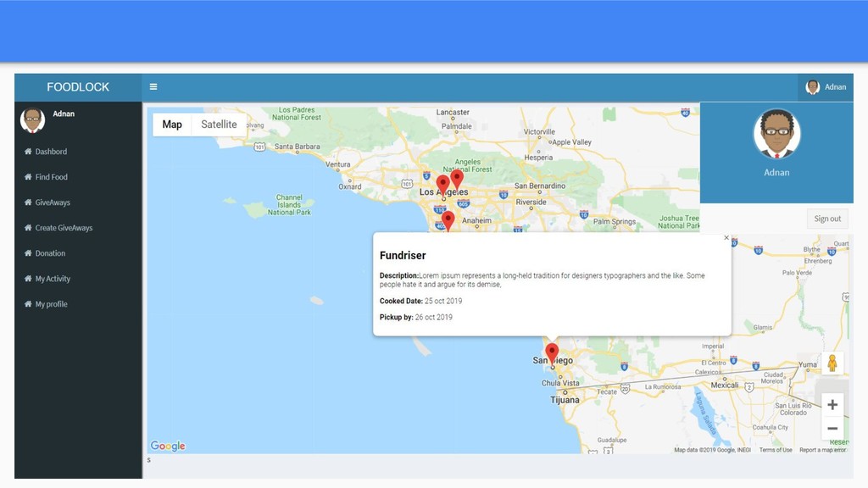
Task: Open the map Terms of Use link
Action: click(776, 450)
